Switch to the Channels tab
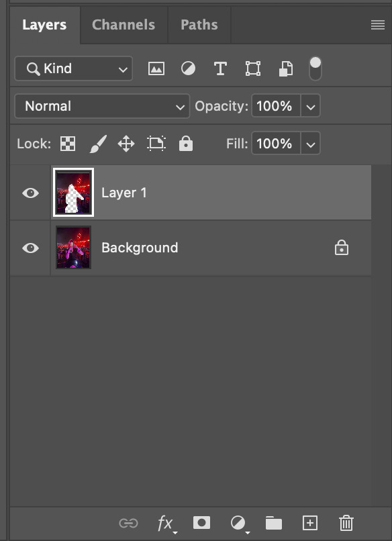The image size is (392, 541). point(124,25)
